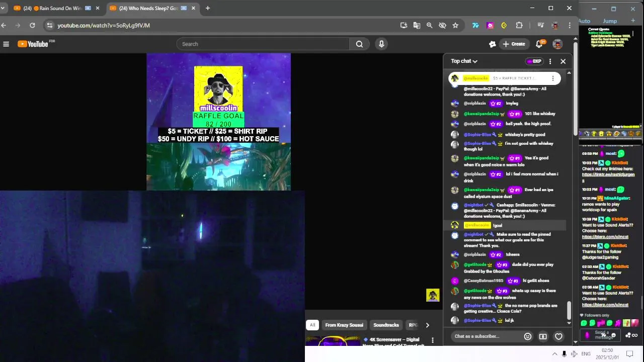Screen dimensions: 644x362
Task: Open Chrome three-dot menu
Action: pyautogui.click(x=570, y=25)
